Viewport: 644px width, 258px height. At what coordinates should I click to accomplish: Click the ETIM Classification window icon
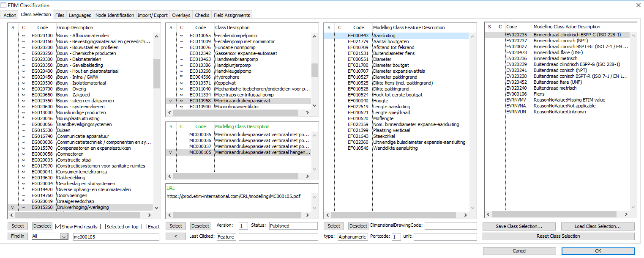[x=3, y=5]
